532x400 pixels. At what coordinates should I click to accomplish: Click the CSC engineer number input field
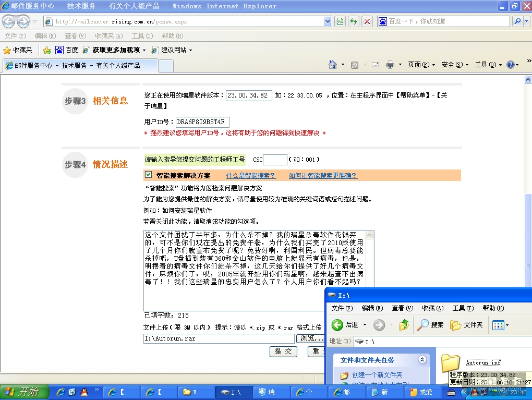point(275,160)
